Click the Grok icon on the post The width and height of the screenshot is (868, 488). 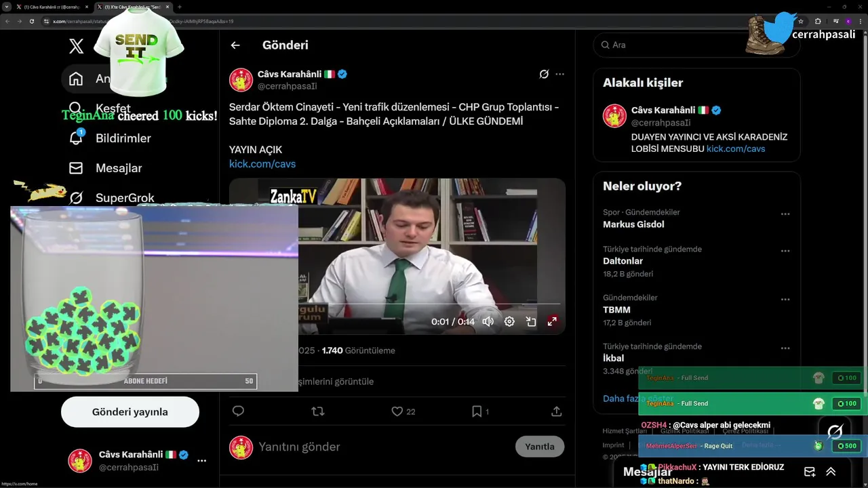pos(544,74)
